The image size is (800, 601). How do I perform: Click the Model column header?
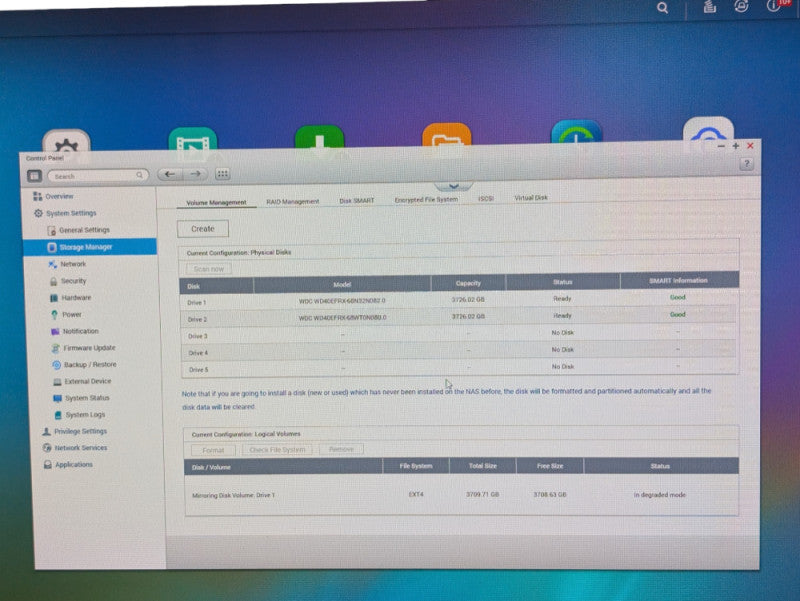click(342, 284)
